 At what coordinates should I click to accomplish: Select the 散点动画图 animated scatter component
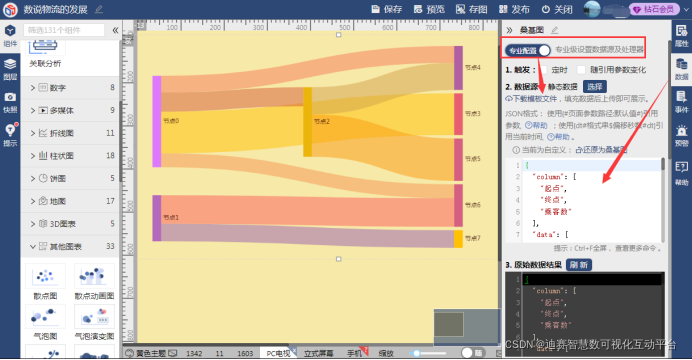(94, 281)
